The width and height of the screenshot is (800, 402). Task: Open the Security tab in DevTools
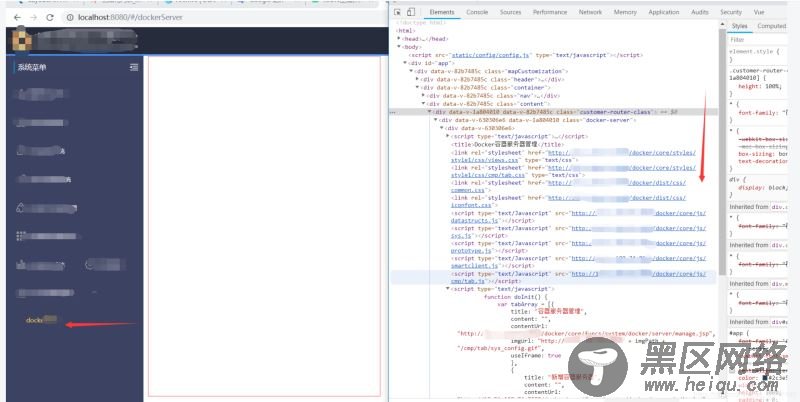click(731, 12)
